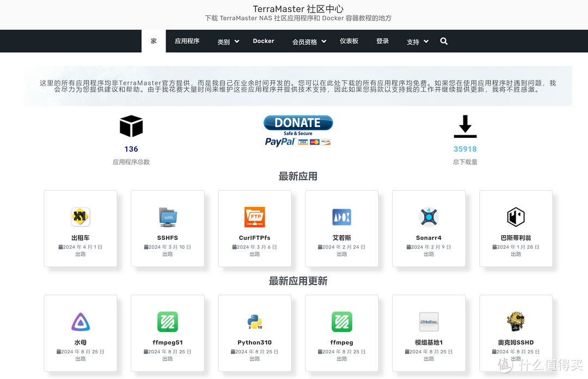Click the download arrow above 35918
588x379 pixels.
click(x=465, y=126)
